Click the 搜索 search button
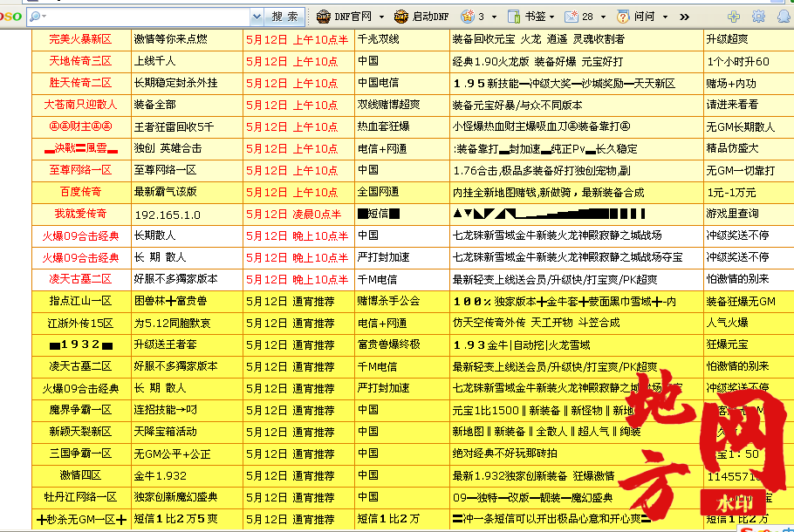794x532 pixels. tap(285, 17)
